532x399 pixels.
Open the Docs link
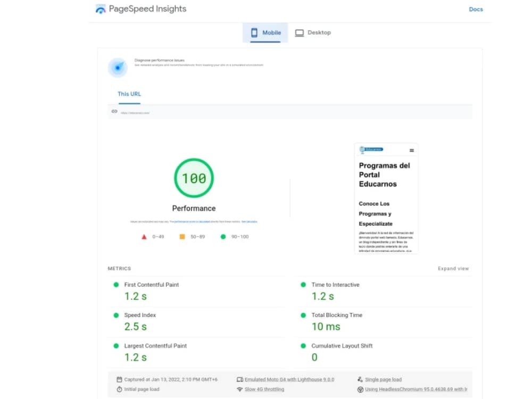click(475, 9)
